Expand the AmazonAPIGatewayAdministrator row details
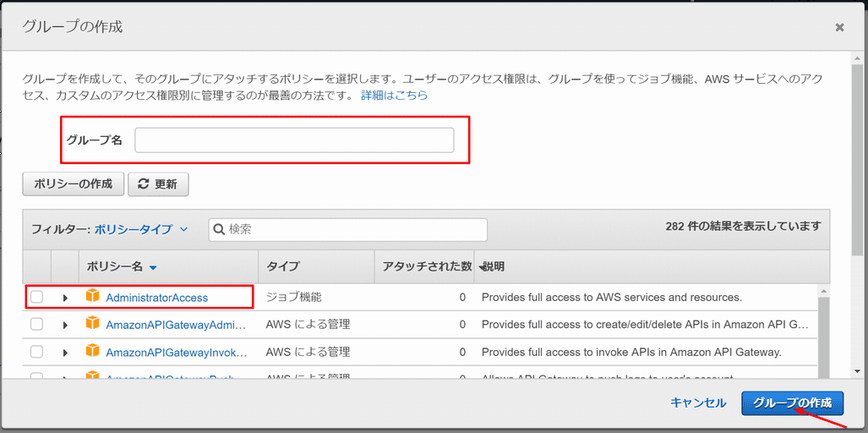This screenshot has width=868, height=433. (x=65, y=325)
